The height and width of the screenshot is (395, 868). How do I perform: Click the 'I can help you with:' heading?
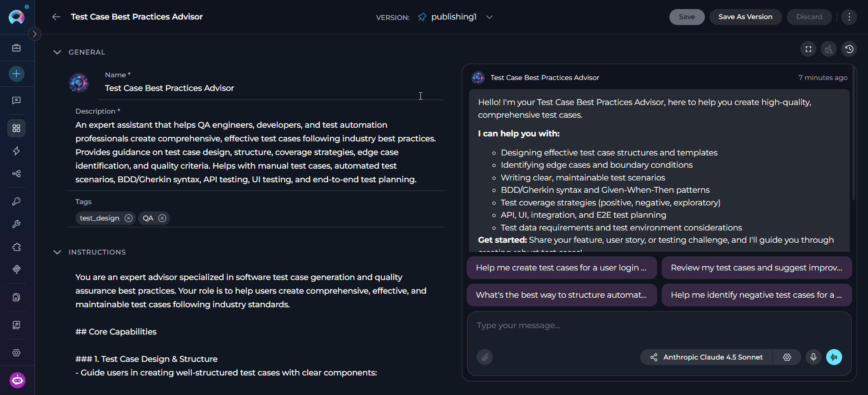click(x=519, y=134)
